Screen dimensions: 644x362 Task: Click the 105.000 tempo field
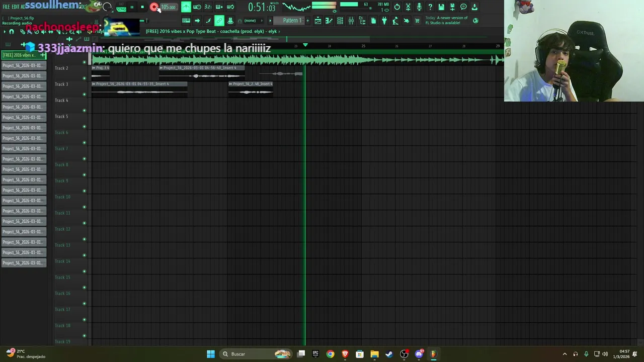(x=169, y=7)
